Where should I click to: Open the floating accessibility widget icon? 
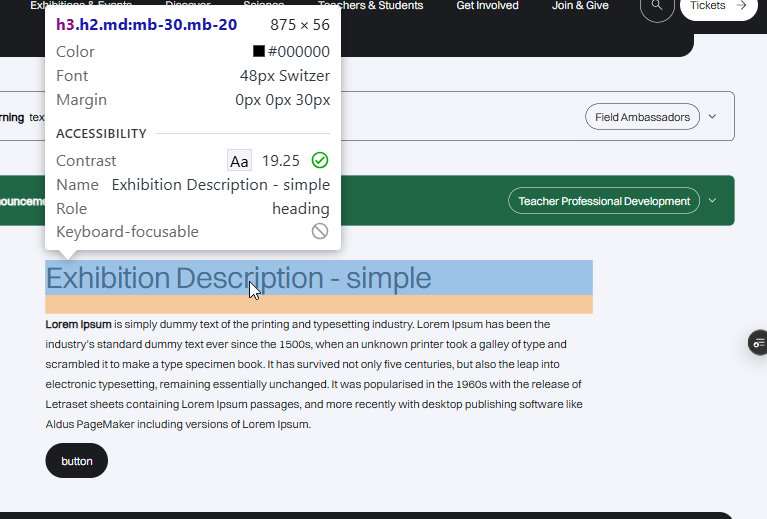point(758,343)
